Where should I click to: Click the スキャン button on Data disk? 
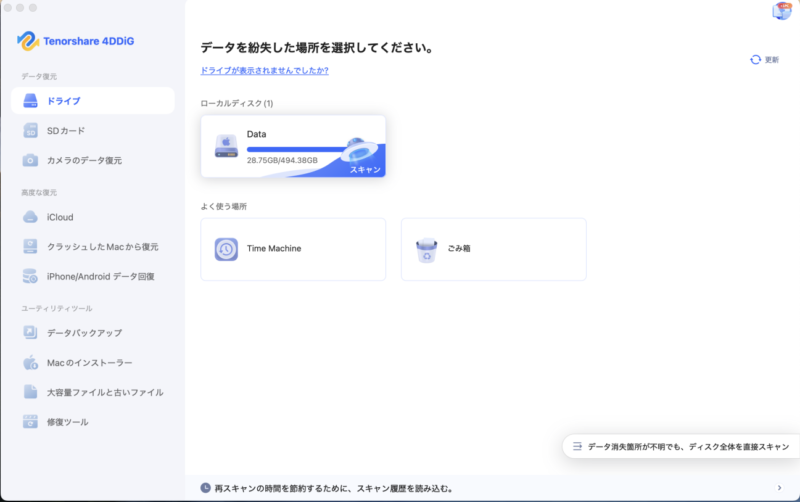tap(363, 170)
